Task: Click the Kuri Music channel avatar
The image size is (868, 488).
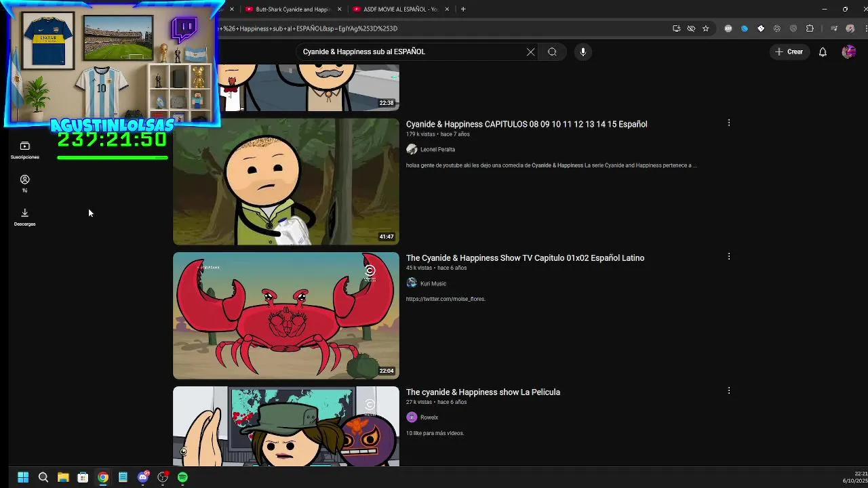Action: pyautogui.click(x=412, y=283)
